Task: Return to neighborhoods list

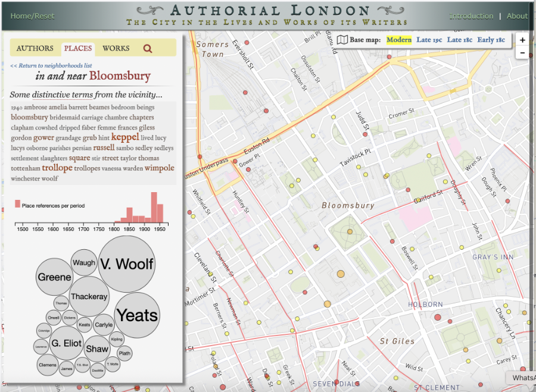Action: [x=51, y=65]
